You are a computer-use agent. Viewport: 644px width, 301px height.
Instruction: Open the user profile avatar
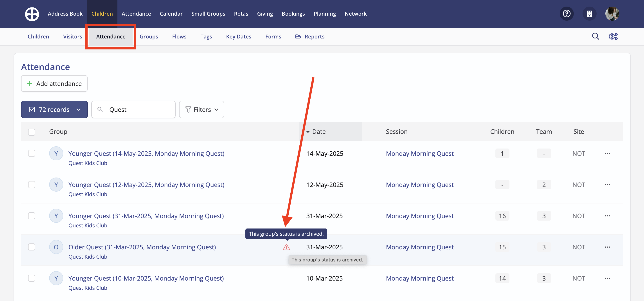tap(612, 14)
